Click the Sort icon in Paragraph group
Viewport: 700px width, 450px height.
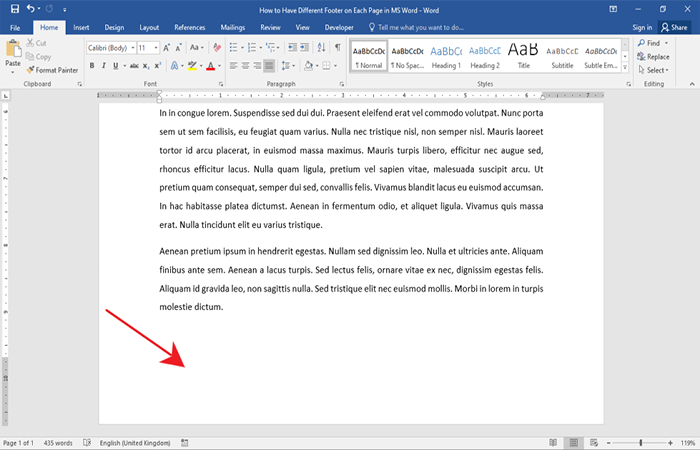(x=320, y=47)
